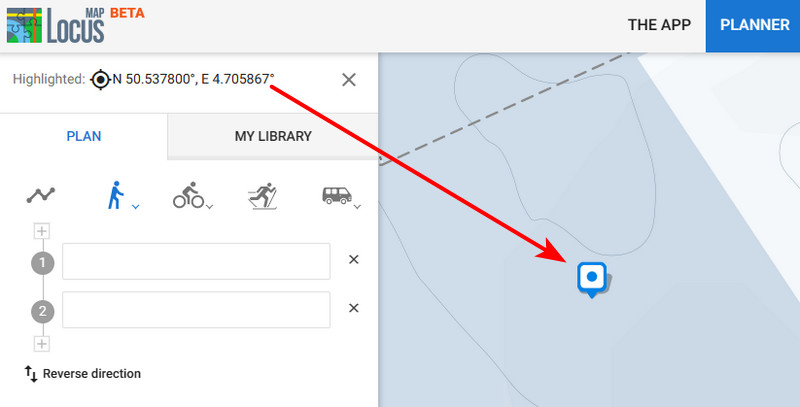Open the MY LIBRARY tab
This screenshot has height=407, width=800.
coord(273,137)
